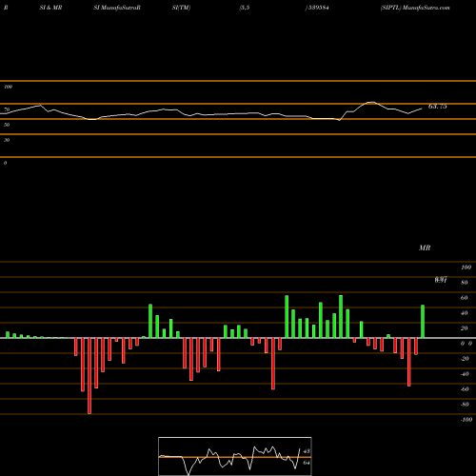This screenshot has width=476, height=476.
Task: Click the MR axis label 20
Action: [465, 328]
